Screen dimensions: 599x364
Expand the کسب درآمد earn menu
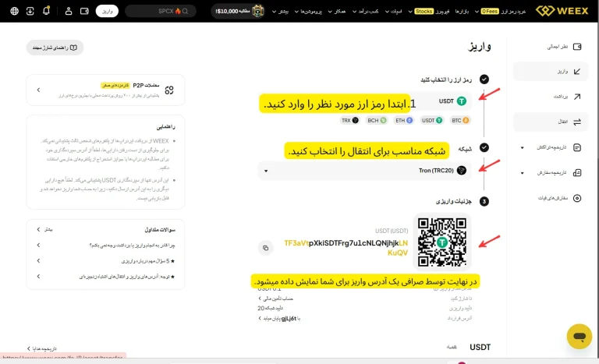pyautogui.click(x=366, y=12)
